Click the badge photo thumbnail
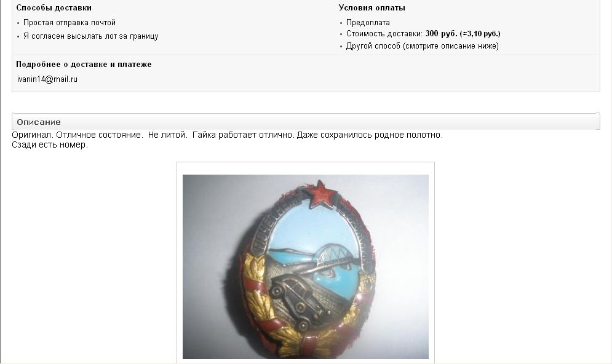 pos(306,266)
